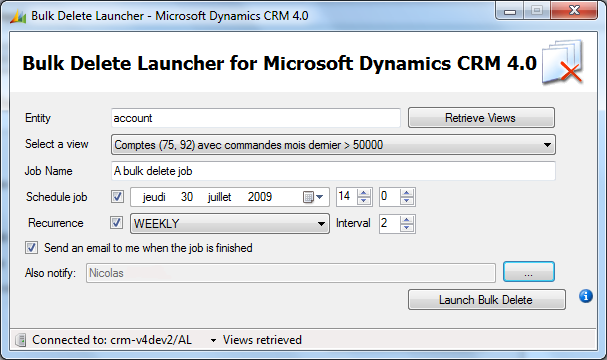Click the server connection icon in status bar

[x=21, y=340]
